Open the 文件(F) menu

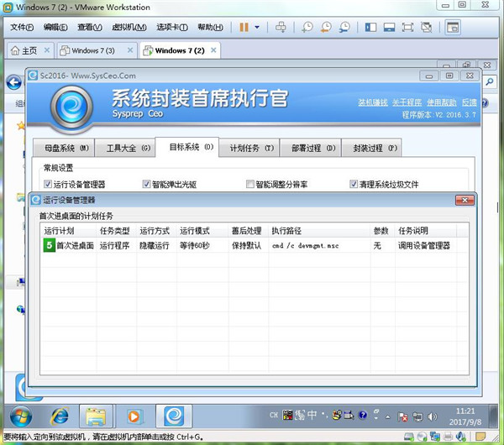[22, 28]
